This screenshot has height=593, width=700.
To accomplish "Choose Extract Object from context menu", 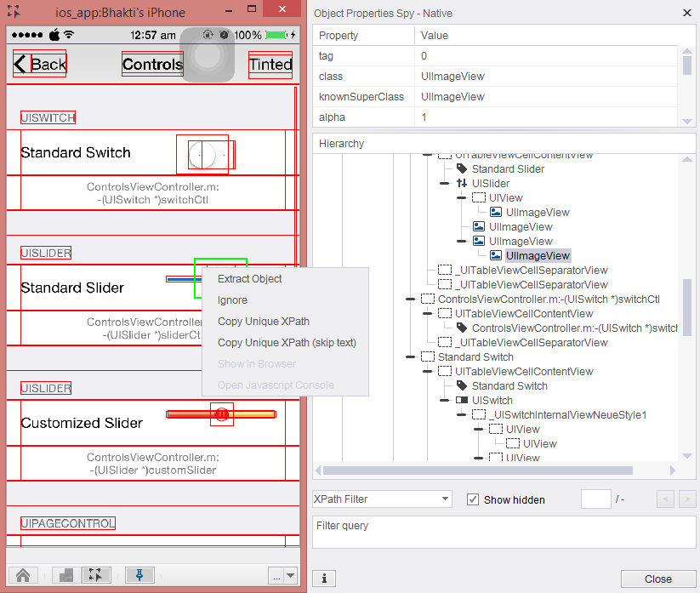I will click(x=250, y=279).
